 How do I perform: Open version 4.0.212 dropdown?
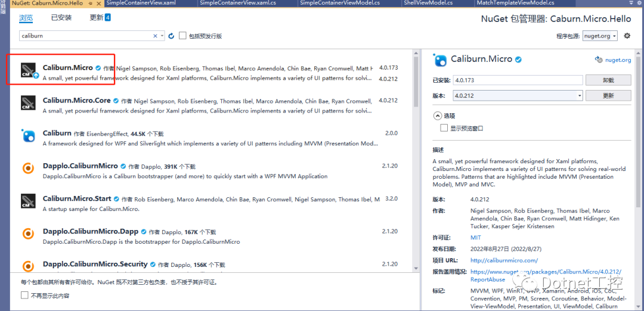pyautogui.click(x=580, y=95)
